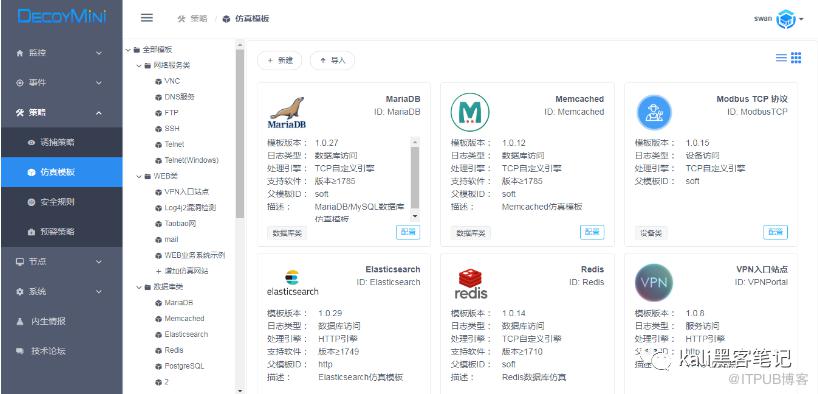This screenshot has width=818, height=394.
Task: Click the MariaDB card scroll-down arrow
Action: tap(415, 216)
